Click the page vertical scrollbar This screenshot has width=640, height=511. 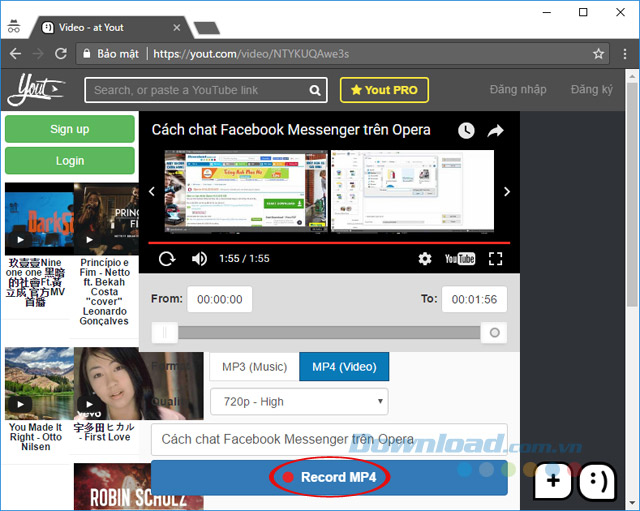pyautogui.click(x=632, y=194)
